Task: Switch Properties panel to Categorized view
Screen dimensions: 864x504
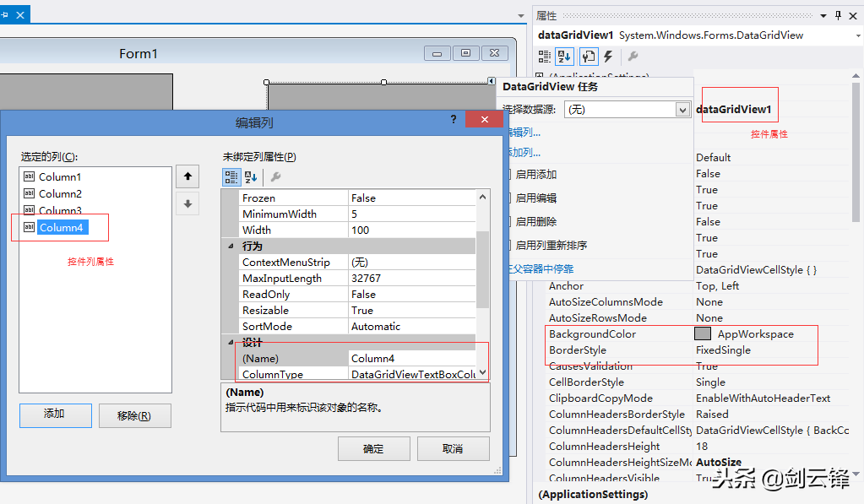Action: click(x=545, y=57)
